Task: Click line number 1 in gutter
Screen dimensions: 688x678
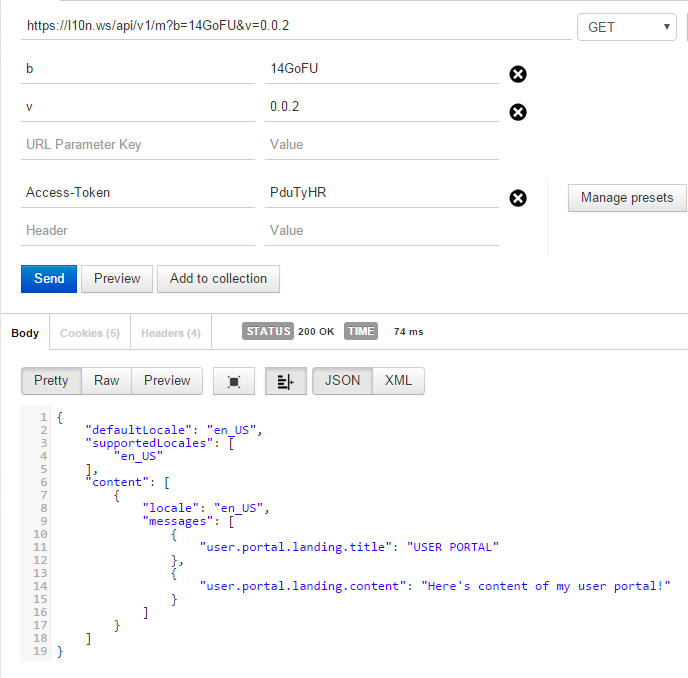Action: 43,417
